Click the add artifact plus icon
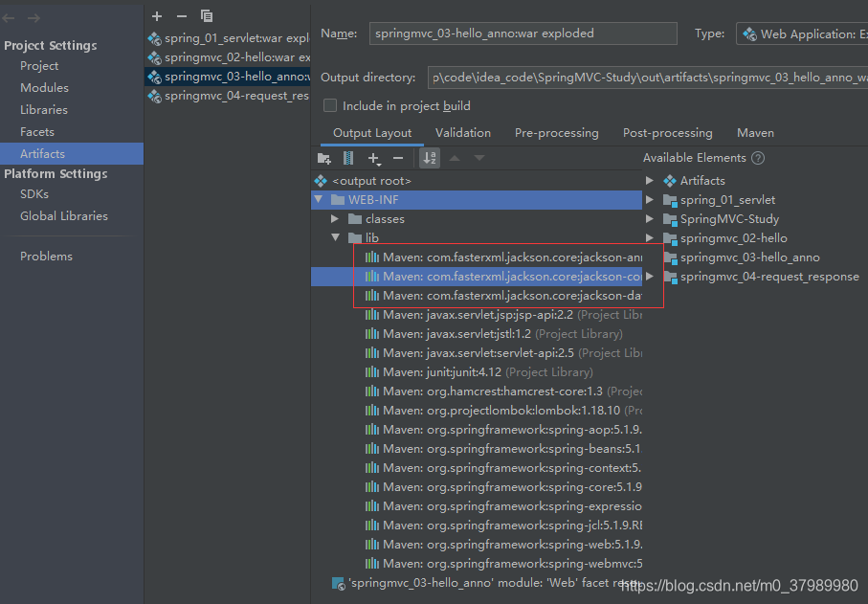This screenshot has width=868, height=604. coord(157,16)
